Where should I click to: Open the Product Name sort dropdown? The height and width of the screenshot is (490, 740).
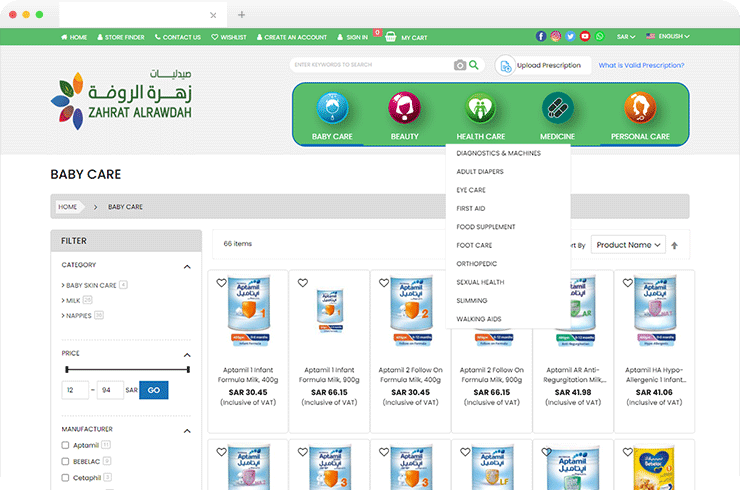628,245
